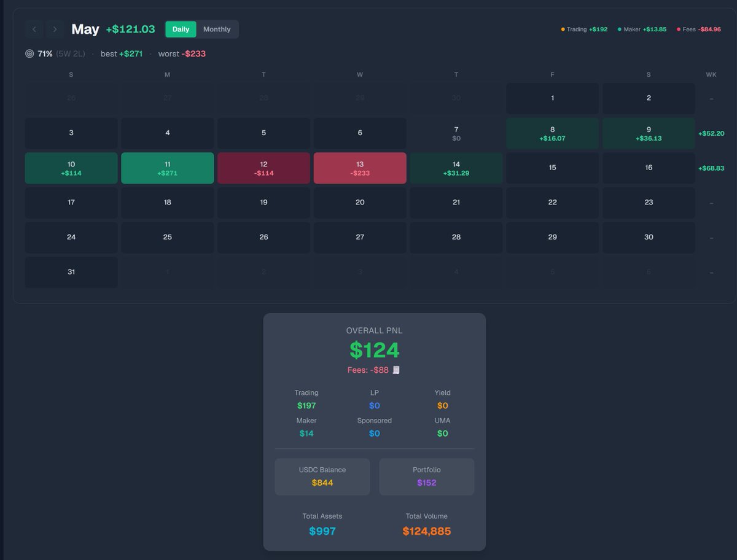737x560 pixels.
Task: Open May 13 cell with -$233
Action: (360, 168)
